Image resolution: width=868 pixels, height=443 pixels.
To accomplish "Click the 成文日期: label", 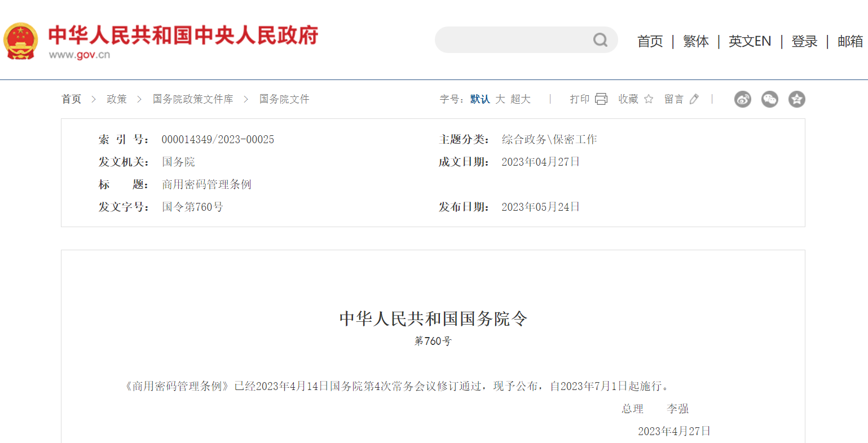I will coord(464,162).
